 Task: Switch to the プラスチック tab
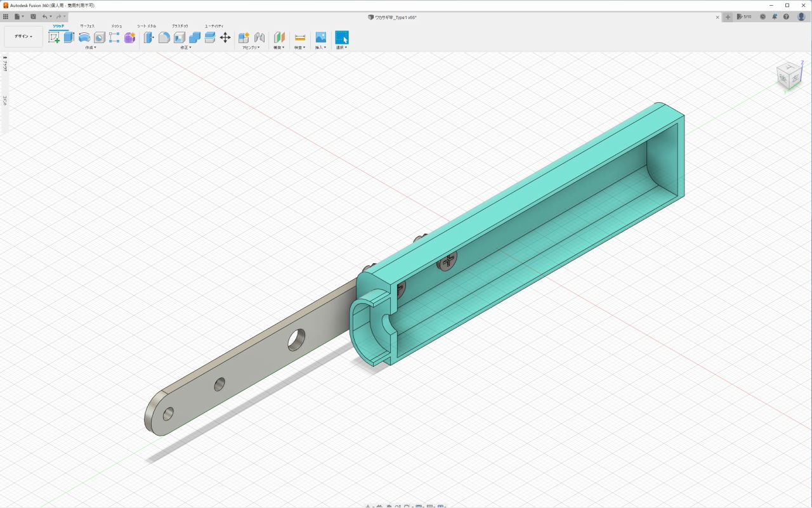tap(180, 26)
